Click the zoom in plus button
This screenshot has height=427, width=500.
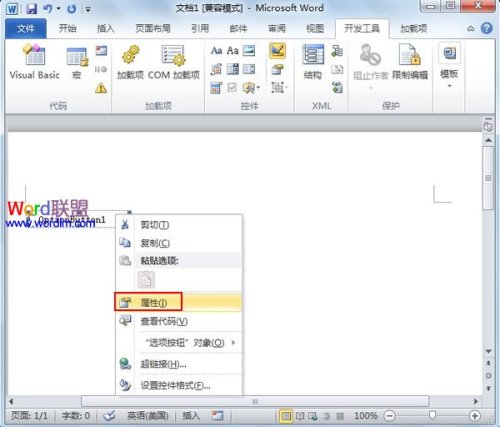pos(474,416)
